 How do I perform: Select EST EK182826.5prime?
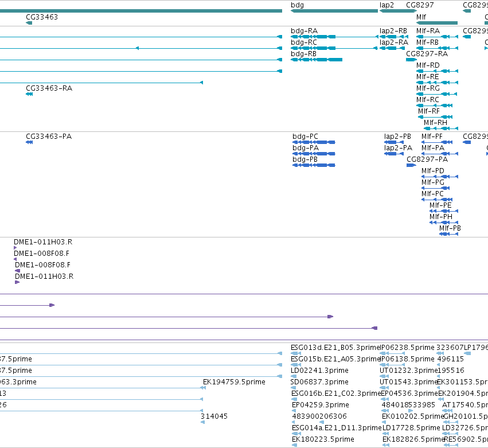413,439
